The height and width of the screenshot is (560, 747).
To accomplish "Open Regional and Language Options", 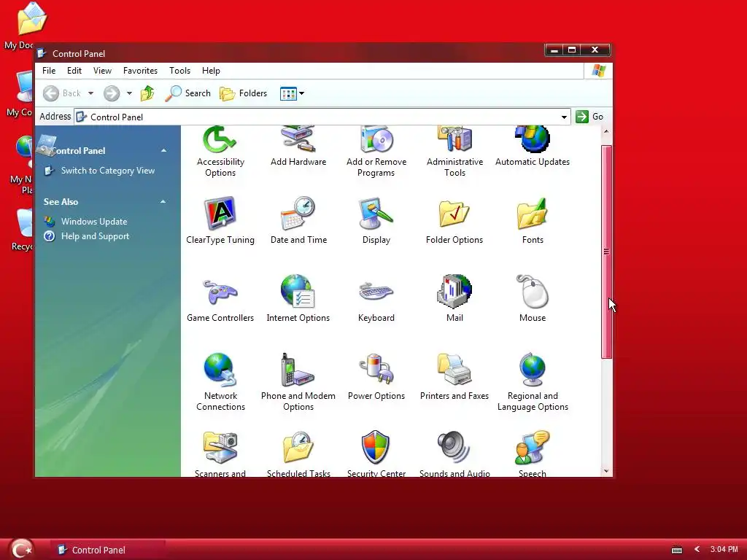I will (532, 382).
